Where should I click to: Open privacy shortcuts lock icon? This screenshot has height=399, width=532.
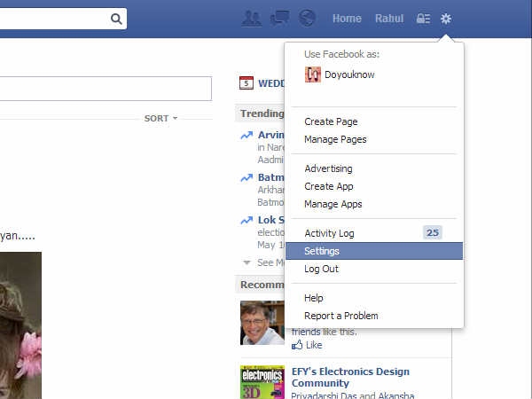pos(423,19)
